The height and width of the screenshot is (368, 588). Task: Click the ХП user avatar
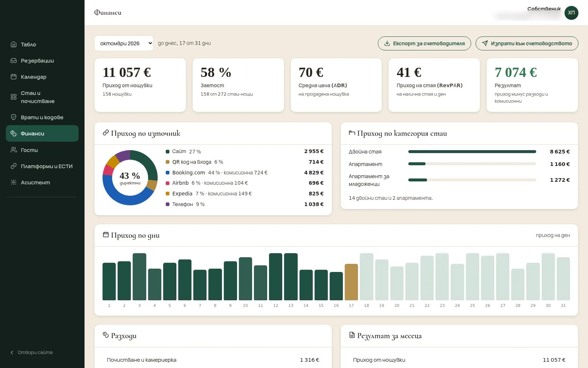[x=571, y=13]
